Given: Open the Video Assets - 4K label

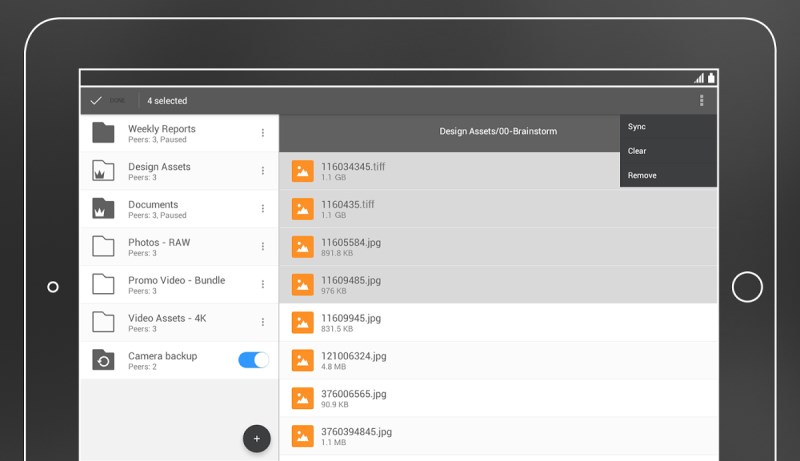Looking at the screenshot, I should (x=167, y=318).
